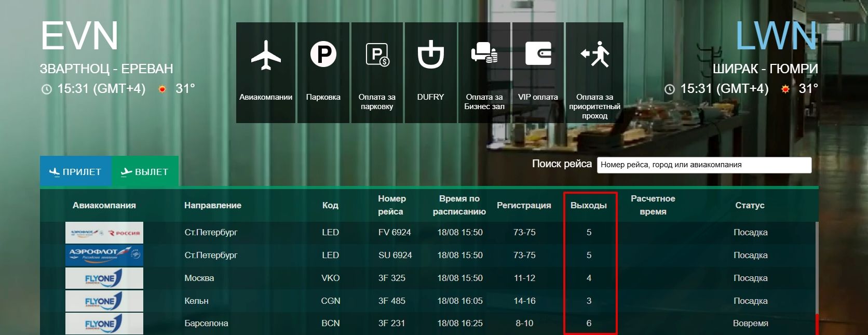Screen dimensions: 868x335
Task: Click the Выходы column header
Action: (x=588, y=205)
